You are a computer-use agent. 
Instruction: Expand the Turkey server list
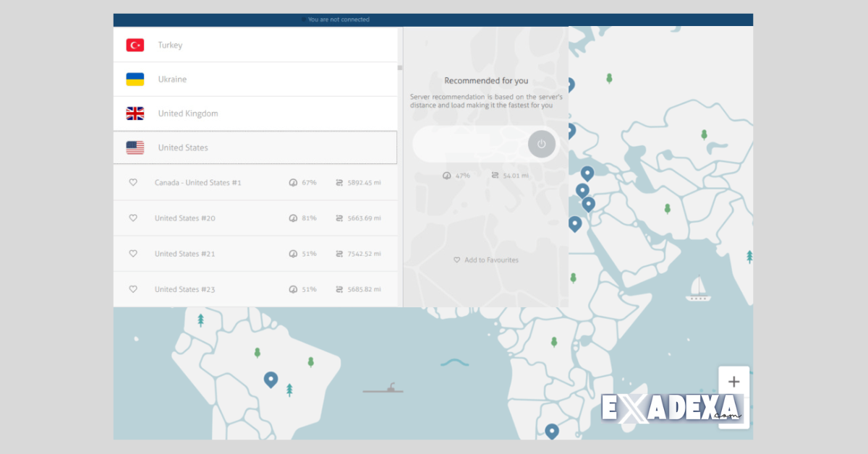tap(253, 44)
